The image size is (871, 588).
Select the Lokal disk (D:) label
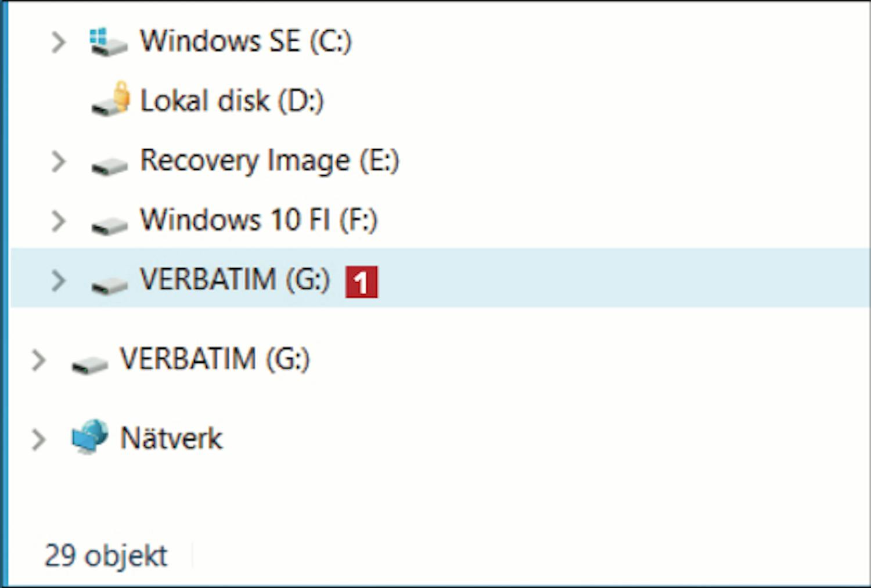232,101
